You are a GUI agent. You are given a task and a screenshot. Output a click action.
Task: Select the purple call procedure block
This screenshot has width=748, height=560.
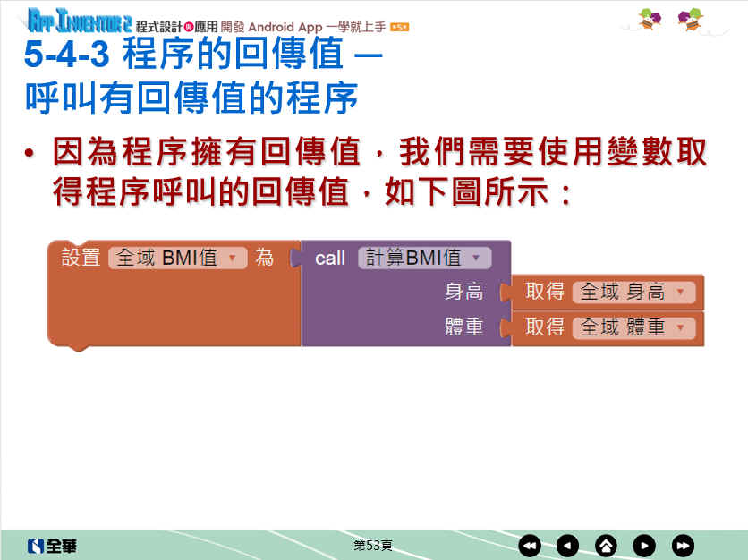tap(329, 258)
